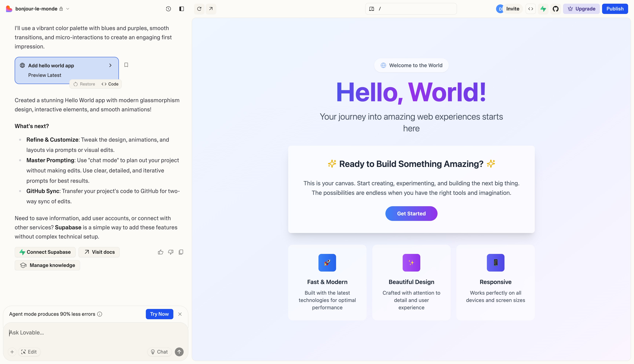634x364 pixels.
Task: Click the project lock visibility icon
Action: coord(61,9)
